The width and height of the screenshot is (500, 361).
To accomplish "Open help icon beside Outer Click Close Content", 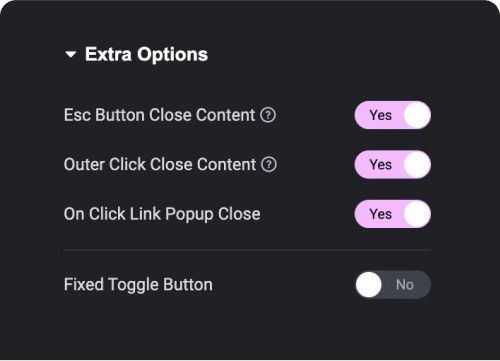I will [269, 165].
